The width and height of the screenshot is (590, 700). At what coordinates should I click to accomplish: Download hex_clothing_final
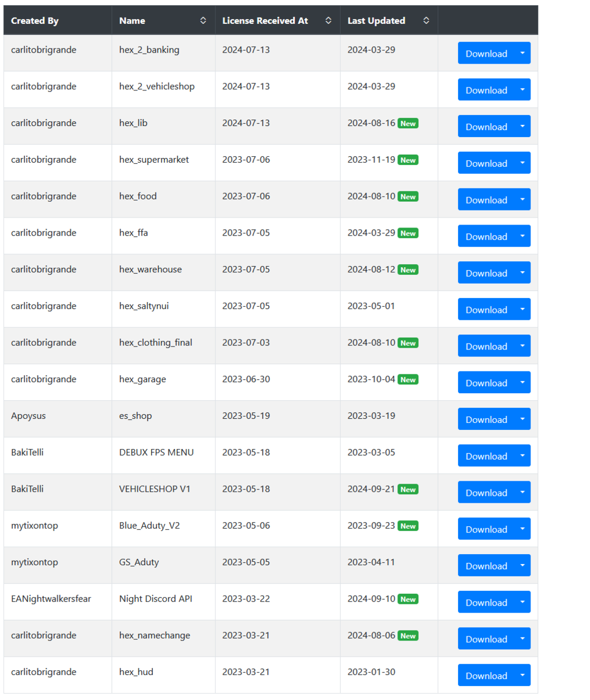click(486, 346)
